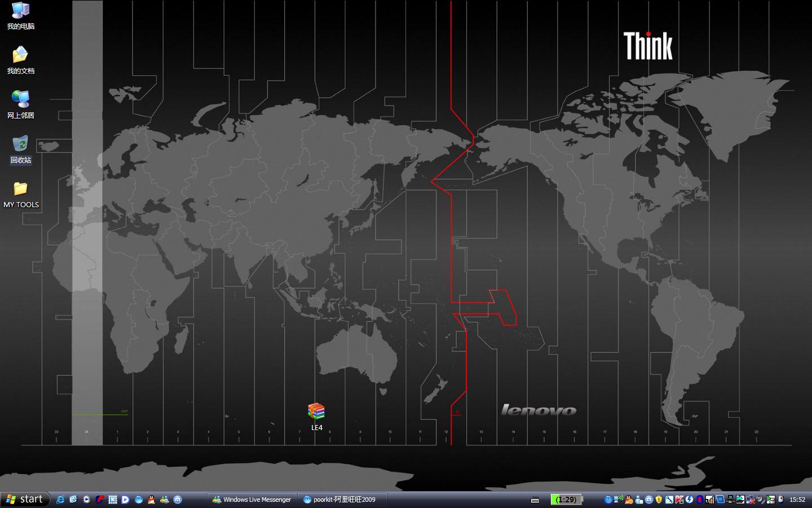The height and width of the screenshot is (508, 812).
Task: Open the 我的文档 desktop icon
Action: [20, 60]
